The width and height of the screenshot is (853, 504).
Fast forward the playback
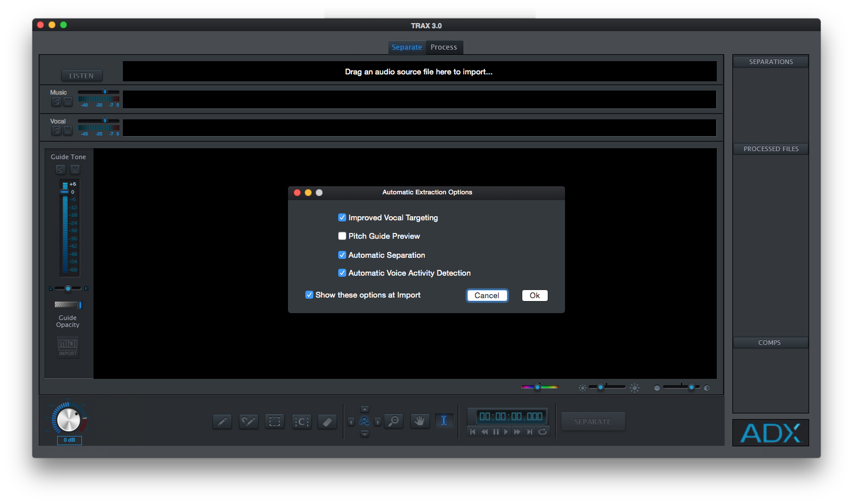(517, 431)
